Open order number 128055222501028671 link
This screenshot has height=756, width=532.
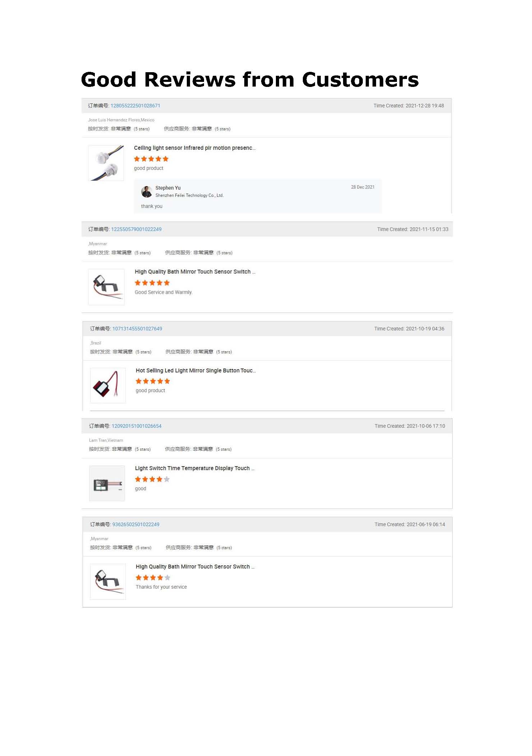click(x=135, y=106)
